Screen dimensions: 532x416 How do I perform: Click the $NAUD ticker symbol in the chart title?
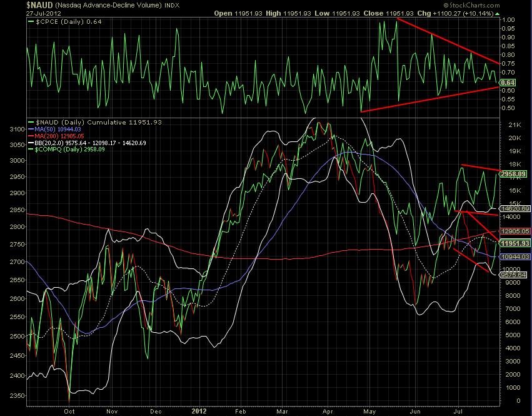tap(39, 5)
